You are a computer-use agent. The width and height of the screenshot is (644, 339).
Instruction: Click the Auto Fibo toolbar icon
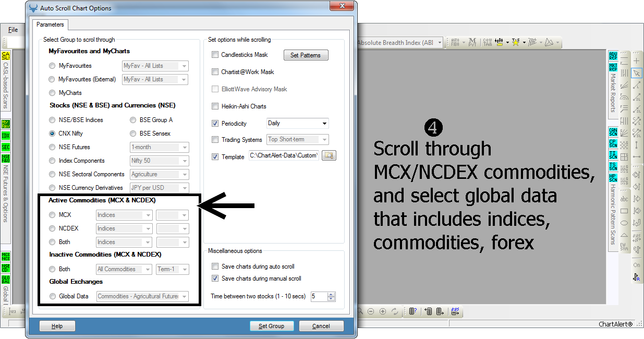click(455, 42)
